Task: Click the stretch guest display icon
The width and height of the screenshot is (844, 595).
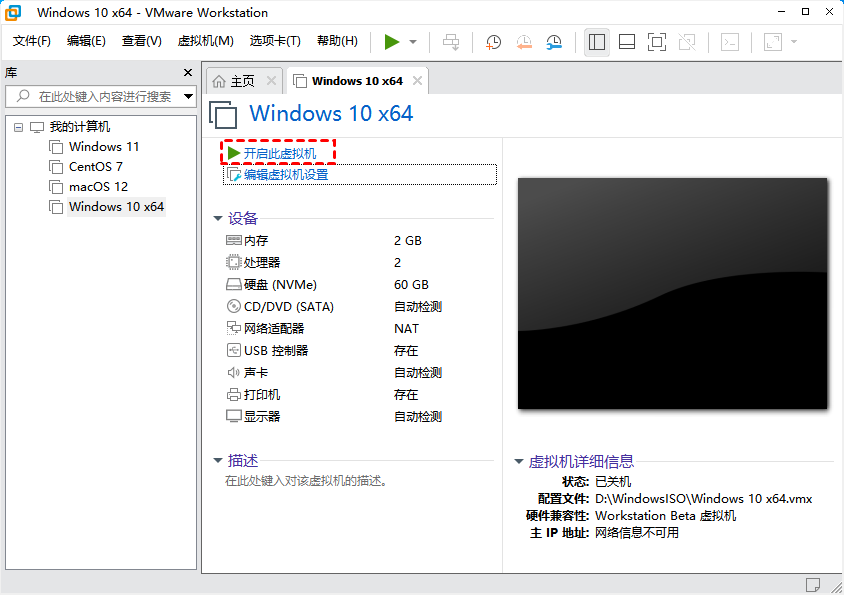Action: coord(773,42)
